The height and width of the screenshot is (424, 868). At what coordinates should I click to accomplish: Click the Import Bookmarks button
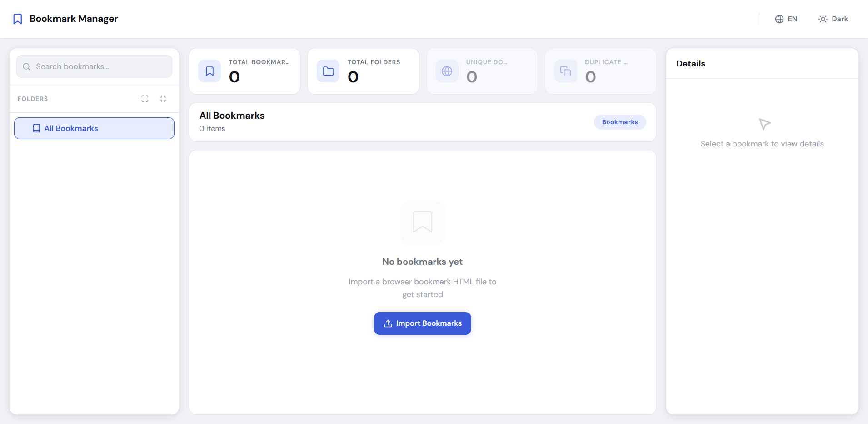(423, 323)
